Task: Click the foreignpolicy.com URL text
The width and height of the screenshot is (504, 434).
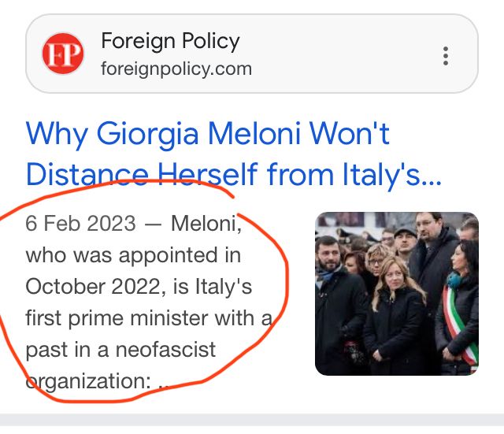Action: (x=176, y=69)
